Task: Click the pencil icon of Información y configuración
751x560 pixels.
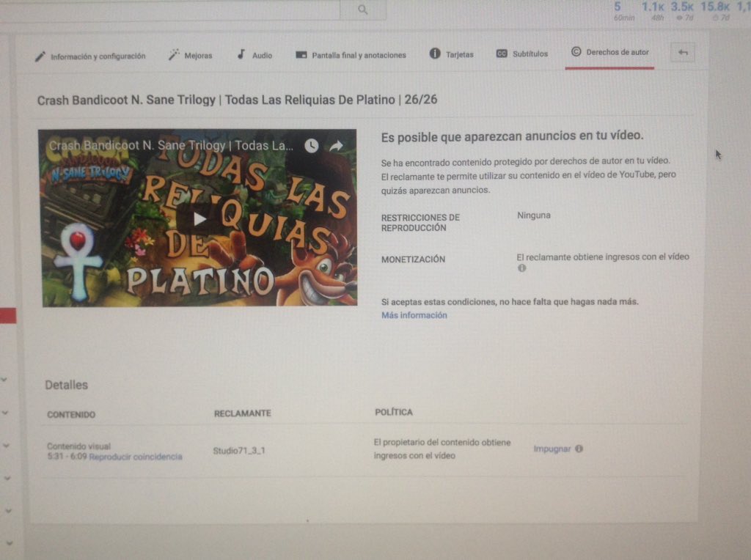Action: coord(40,57)
